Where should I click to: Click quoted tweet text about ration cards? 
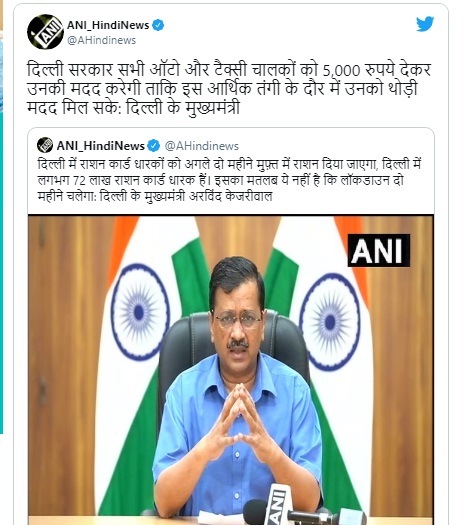point(229,180)
